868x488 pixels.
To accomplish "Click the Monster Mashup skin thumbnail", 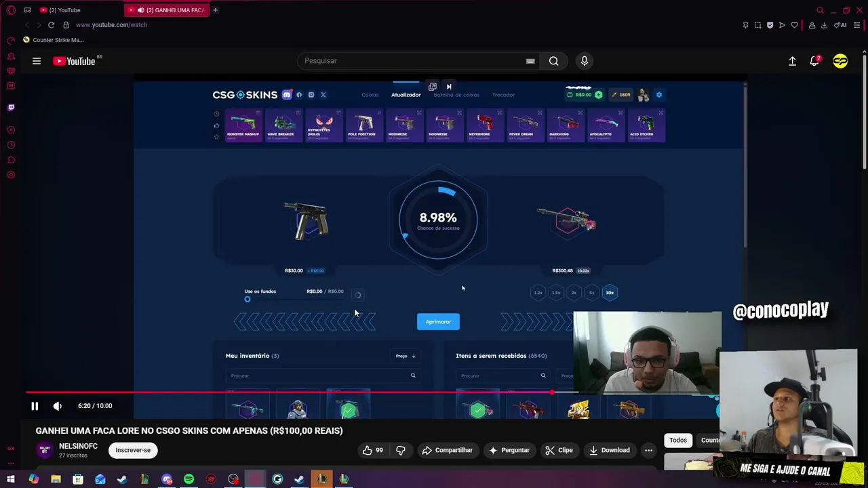I will pyautogui.click(x=243, y=125).
